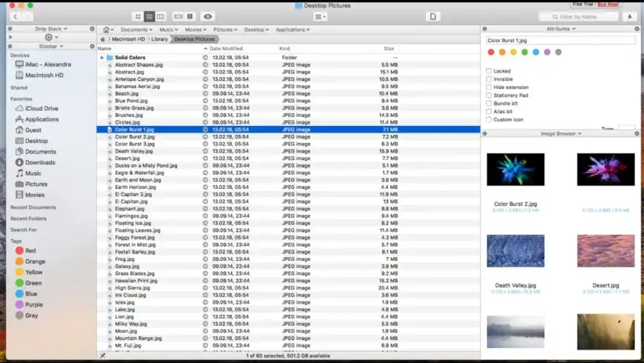
Task: Click the gear icon left of Drop Stack
Action: [x=10, y=29]
